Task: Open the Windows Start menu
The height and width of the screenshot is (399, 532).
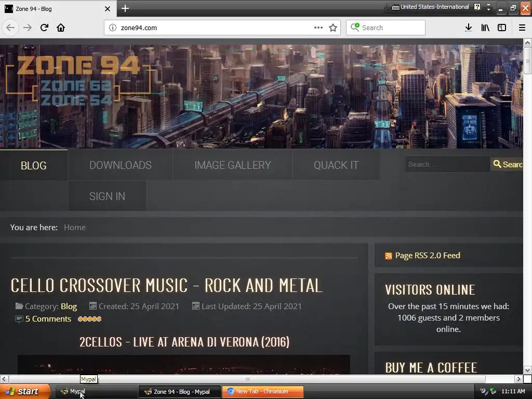Action: [x=25, y=391]
